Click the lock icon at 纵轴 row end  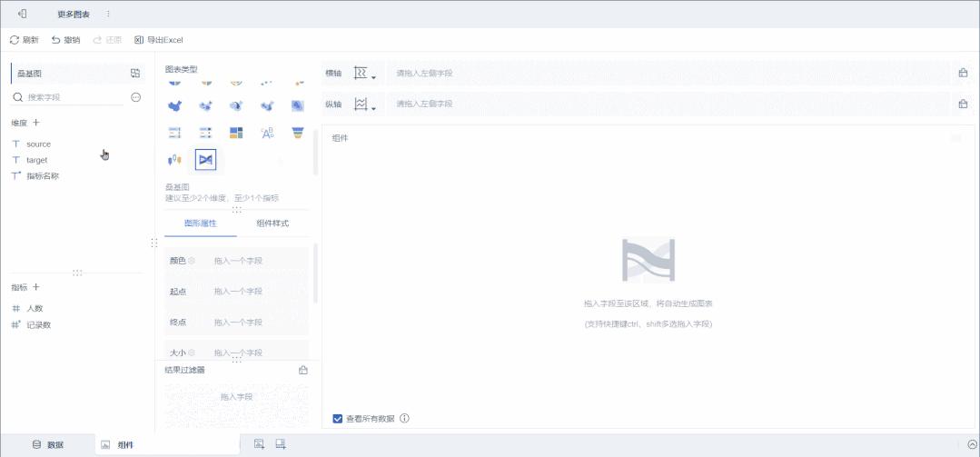pyautogui.click(x=963, y=104)
